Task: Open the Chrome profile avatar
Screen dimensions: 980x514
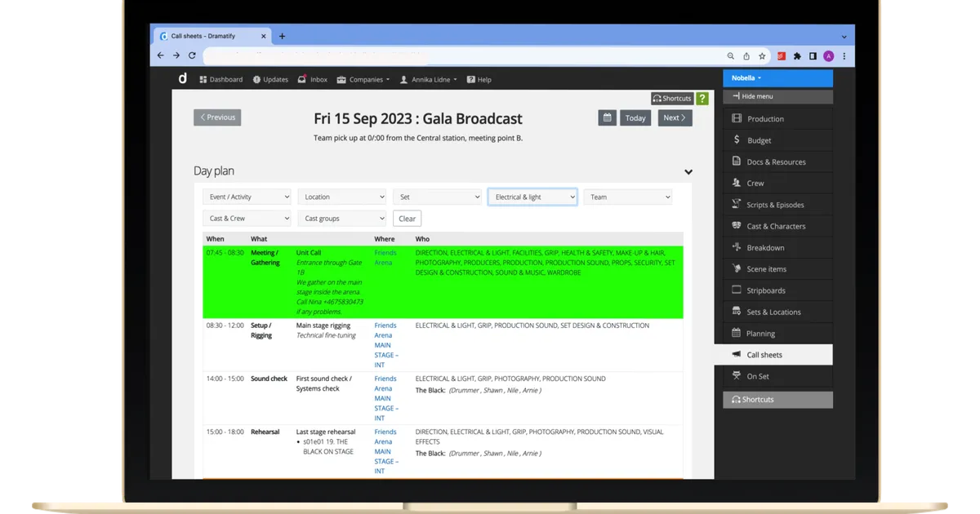Action: coord(829,56)
